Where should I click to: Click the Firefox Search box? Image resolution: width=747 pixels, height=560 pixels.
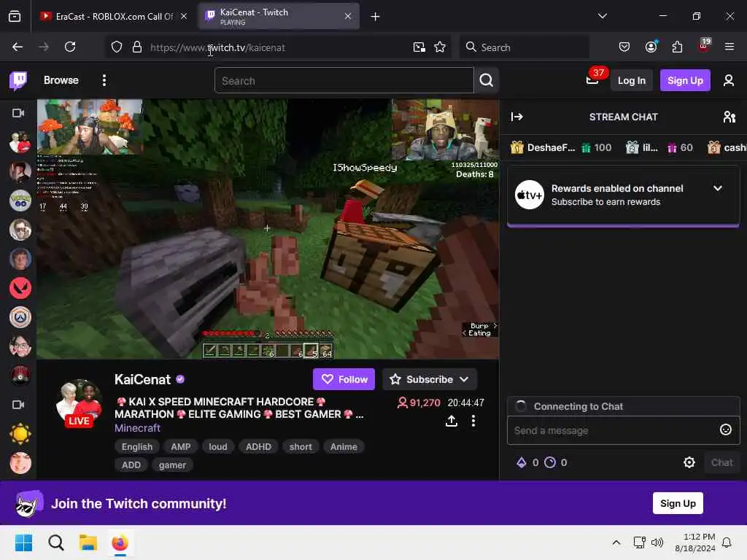(x=524, y=47)
